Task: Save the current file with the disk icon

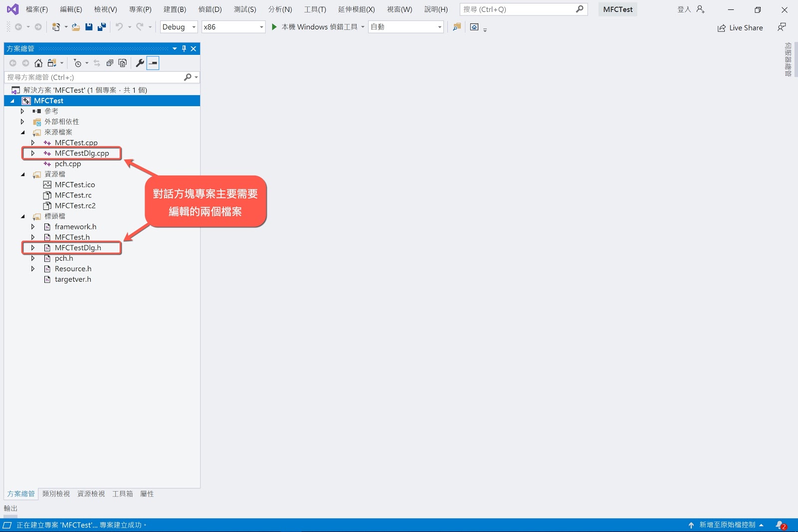Action: click(x=89, y=27)
